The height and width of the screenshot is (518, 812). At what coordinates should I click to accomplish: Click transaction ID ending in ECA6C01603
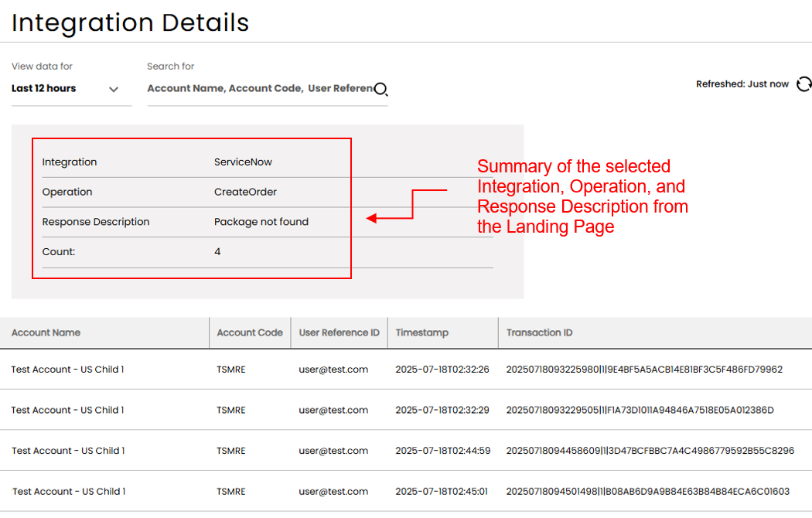(647, 492)
